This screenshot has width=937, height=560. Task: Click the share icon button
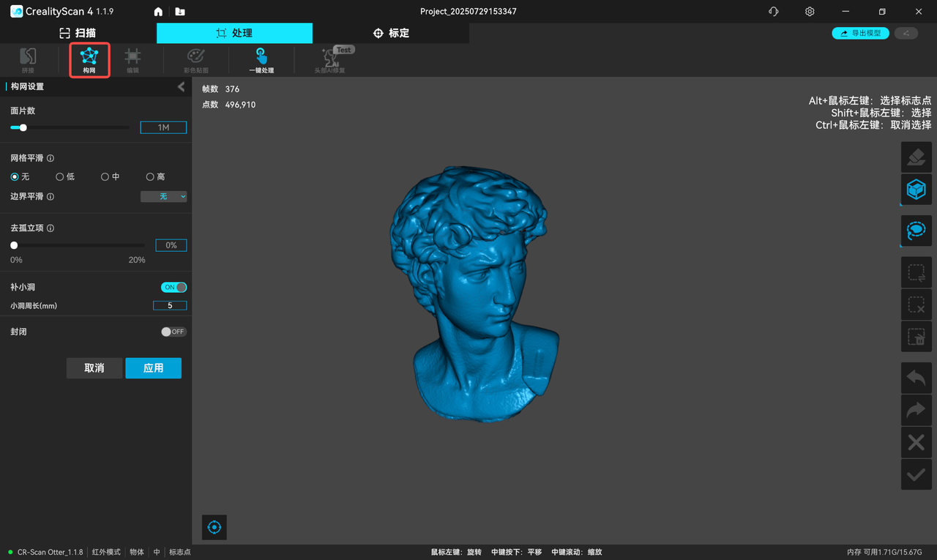906,33
